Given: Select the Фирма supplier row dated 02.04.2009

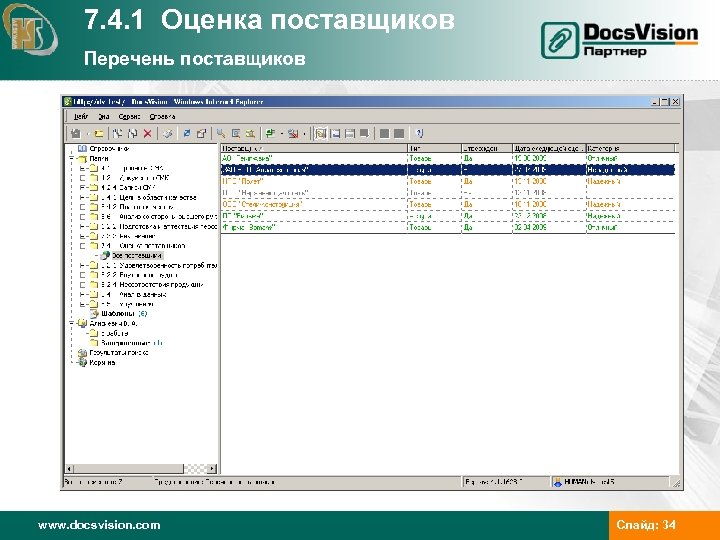Looking at the screenshot, I should [x=448, y=227].
